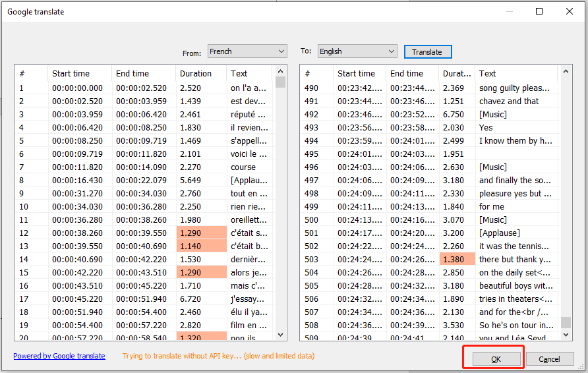Click left list scroll-up arrow

[280, 71]
